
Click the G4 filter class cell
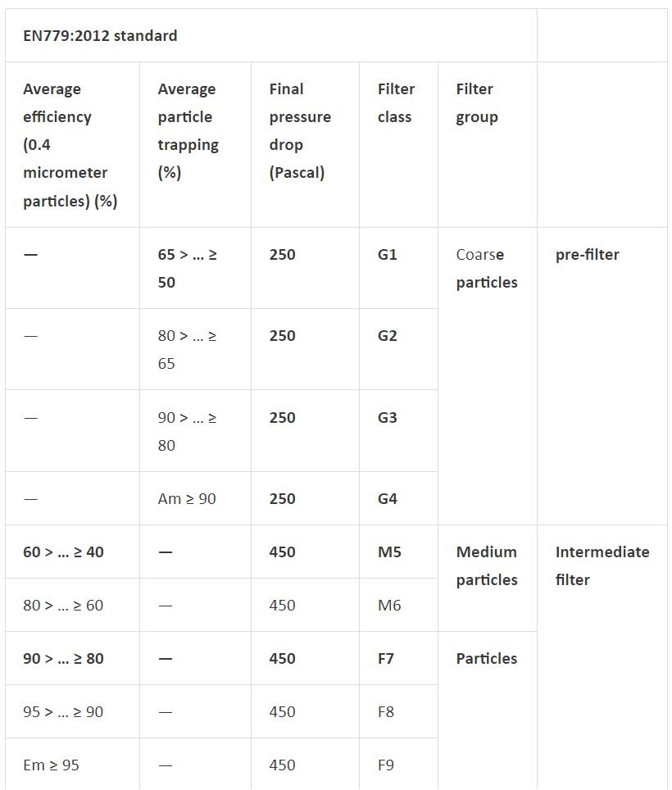[x=398, y=498]
